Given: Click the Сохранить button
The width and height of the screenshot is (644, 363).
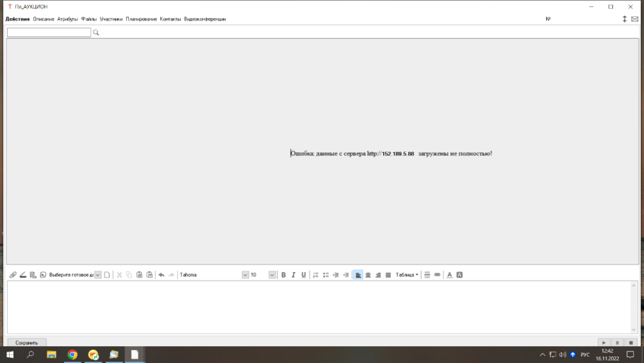Looking at the screenshot, I should [26, 342].
